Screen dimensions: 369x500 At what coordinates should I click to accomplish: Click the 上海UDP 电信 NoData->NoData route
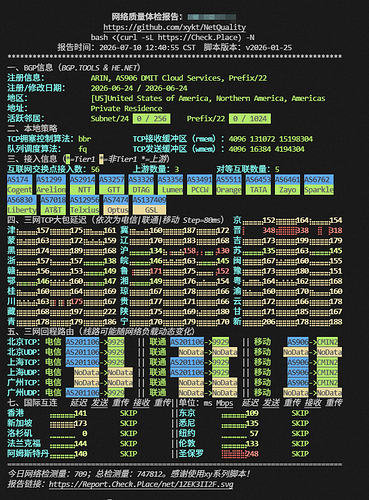pos(103,372)
